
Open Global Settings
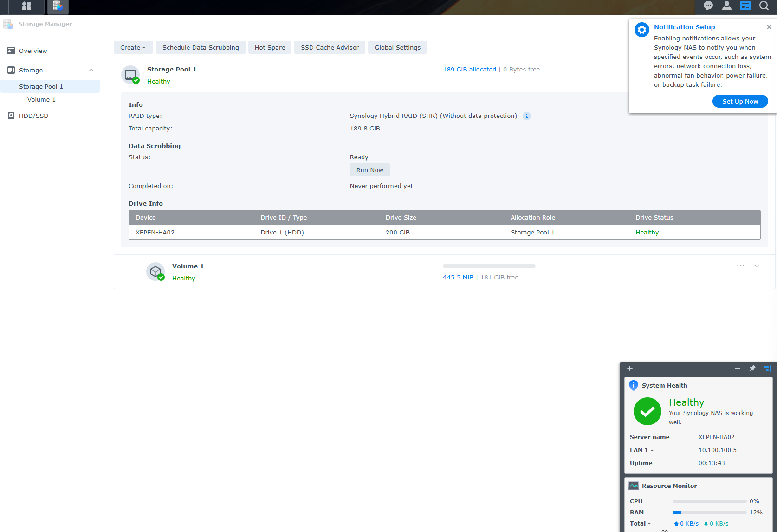pyautogui.click(x=398, y=47)
